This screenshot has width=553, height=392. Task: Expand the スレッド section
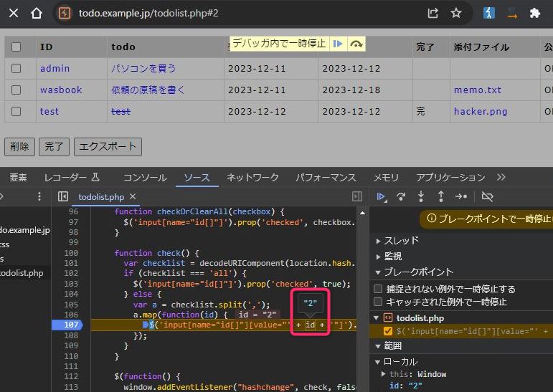(x=379, y=241)
